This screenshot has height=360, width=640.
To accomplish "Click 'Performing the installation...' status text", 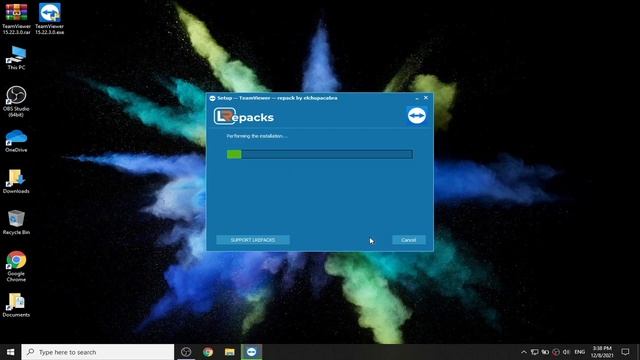I will point(257,136).
